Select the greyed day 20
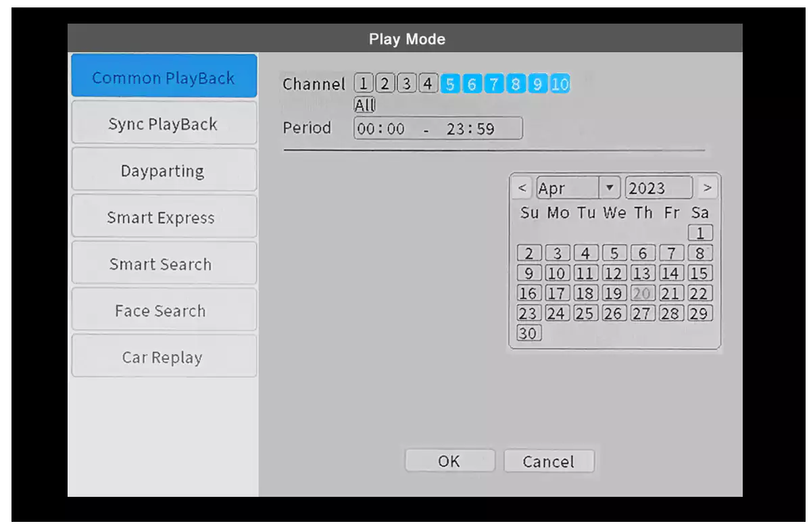This screenshot has width=811, height=532. click(x=643, y=293)
